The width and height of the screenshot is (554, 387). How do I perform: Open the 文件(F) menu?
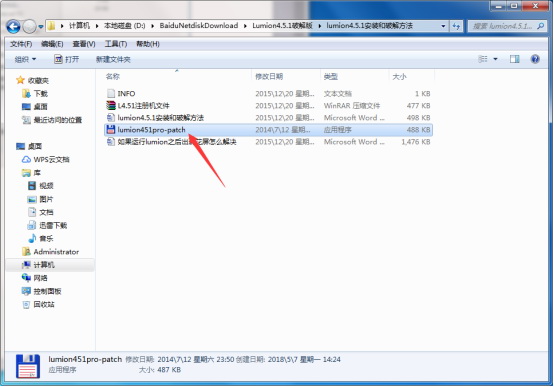(x=21, y=44)
